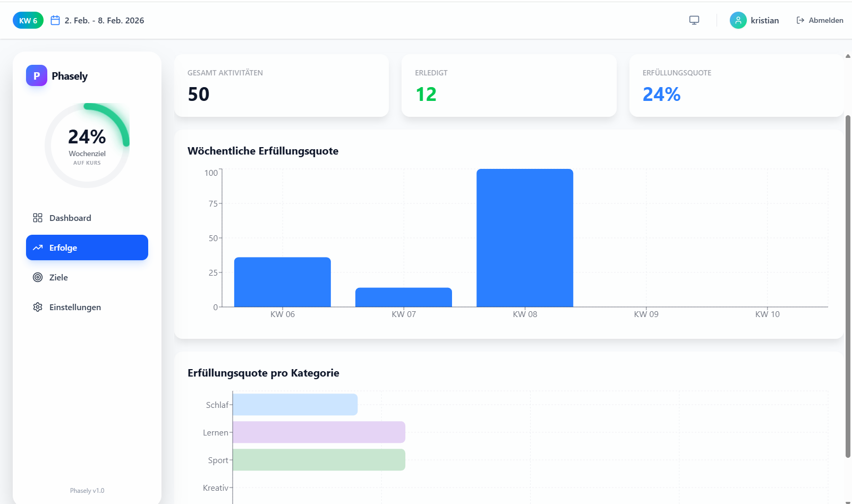Open the Erfolge page in sidebar

[x=87, y=247]
